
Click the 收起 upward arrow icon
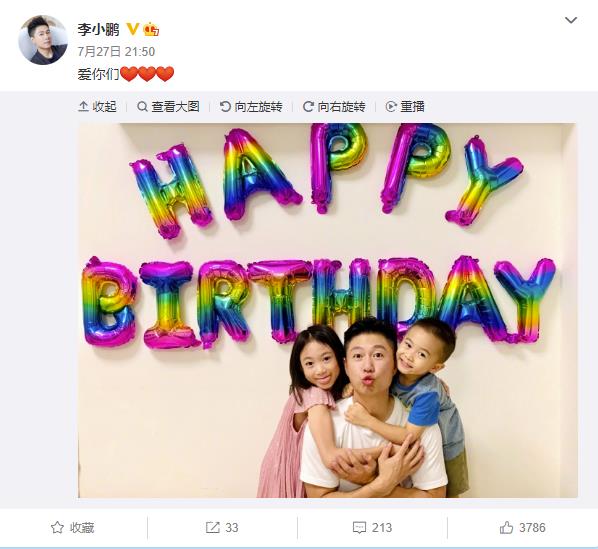click(x=83, y=106)
